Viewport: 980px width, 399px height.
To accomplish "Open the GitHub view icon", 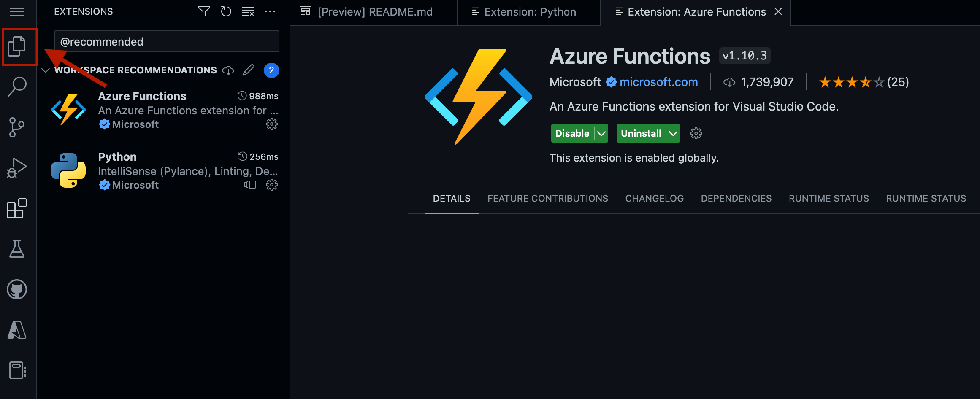I will (x=17, y=289).
